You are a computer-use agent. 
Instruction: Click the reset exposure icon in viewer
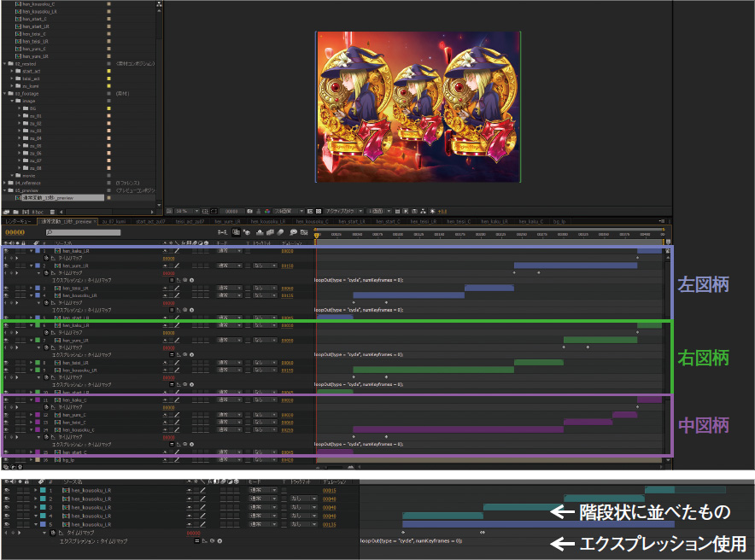tap(433, 211)
